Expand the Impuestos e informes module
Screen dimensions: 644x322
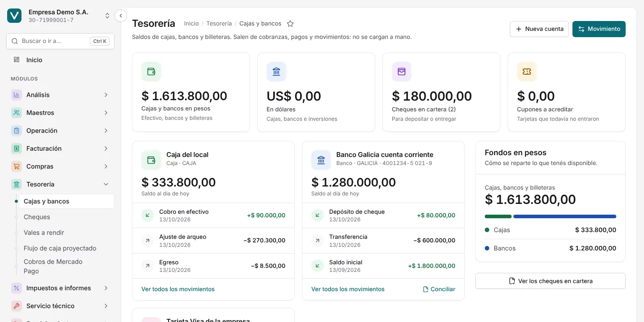click(60, 288)
